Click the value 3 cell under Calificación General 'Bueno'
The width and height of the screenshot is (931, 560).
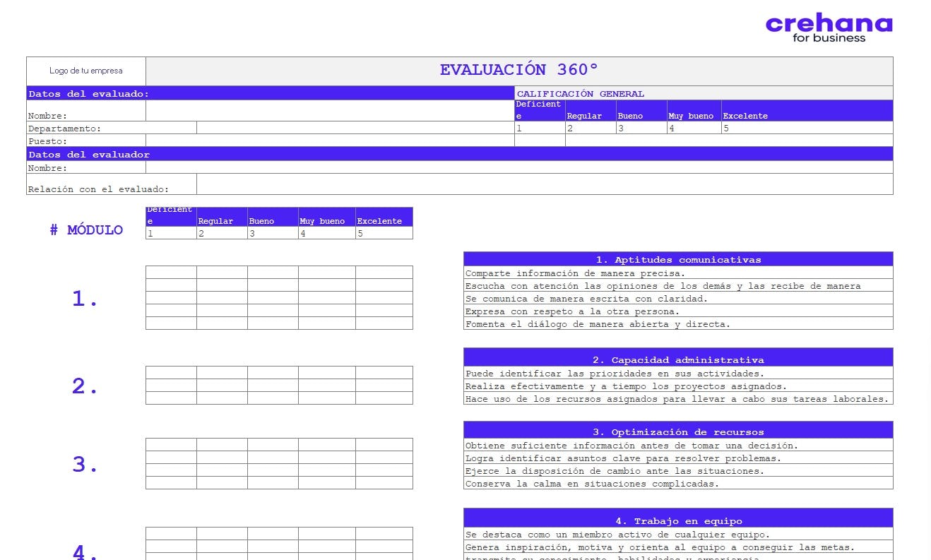[x=641, y=128]
